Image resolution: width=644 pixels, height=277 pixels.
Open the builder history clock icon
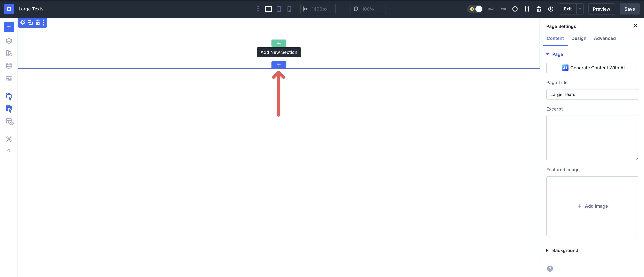515,9
